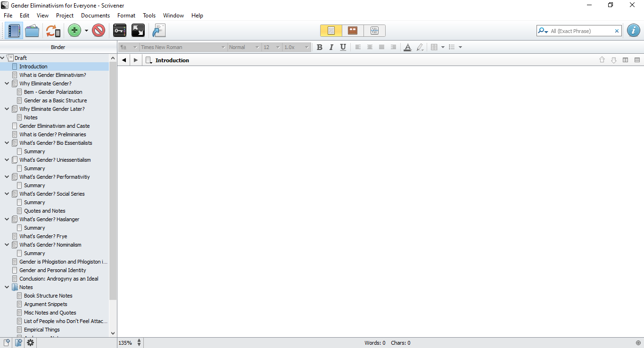The image size is (644, 348).
Task: Select Gender Eliminativism and Caste document
Action: (54, 126)
